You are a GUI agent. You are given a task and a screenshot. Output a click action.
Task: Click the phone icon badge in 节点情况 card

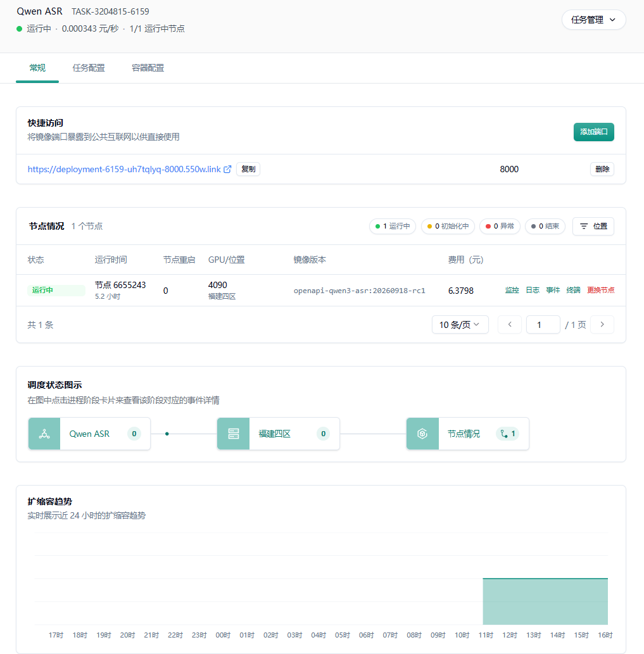tap(508, 434)
